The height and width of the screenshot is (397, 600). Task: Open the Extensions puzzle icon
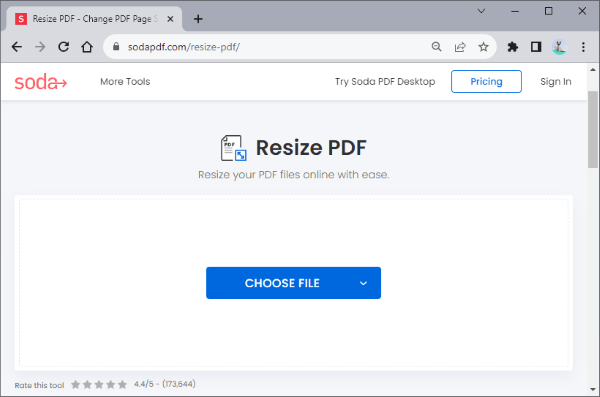tap(513, 47)
